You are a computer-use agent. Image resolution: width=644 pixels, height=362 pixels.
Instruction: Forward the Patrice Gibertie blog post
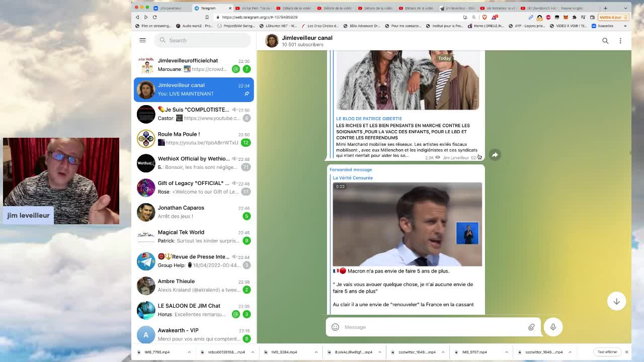click(x=495, y=155)
